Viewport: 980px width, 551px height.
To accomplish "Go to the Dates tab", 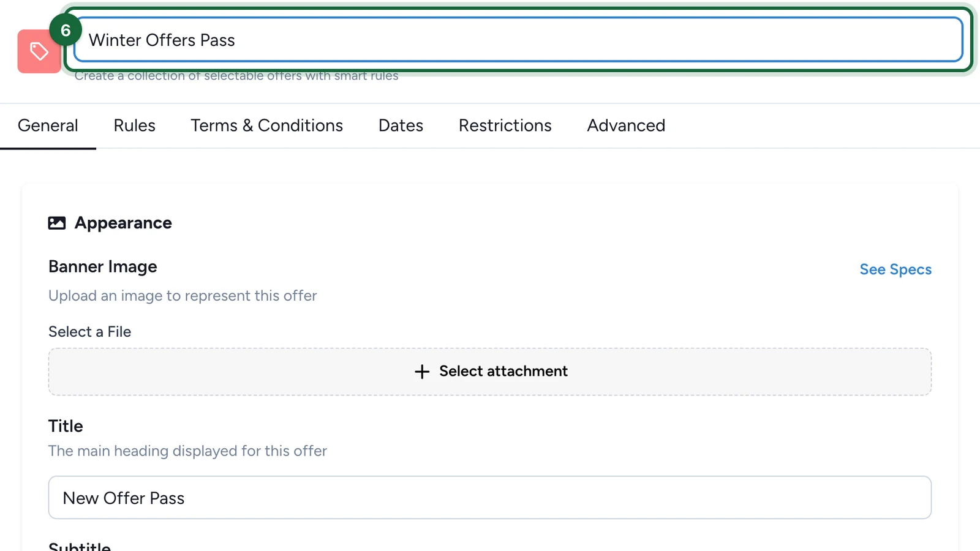I will point(401,126).
